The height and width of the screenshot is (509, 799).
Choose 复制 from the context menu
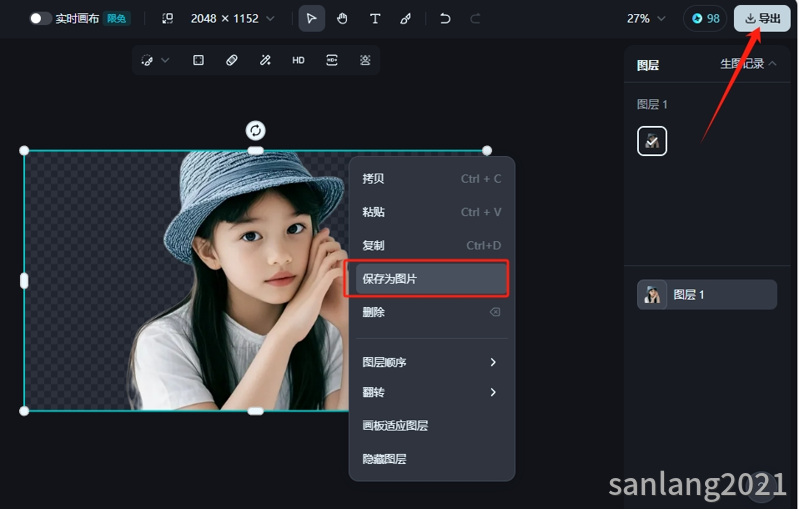click(432, 246)
